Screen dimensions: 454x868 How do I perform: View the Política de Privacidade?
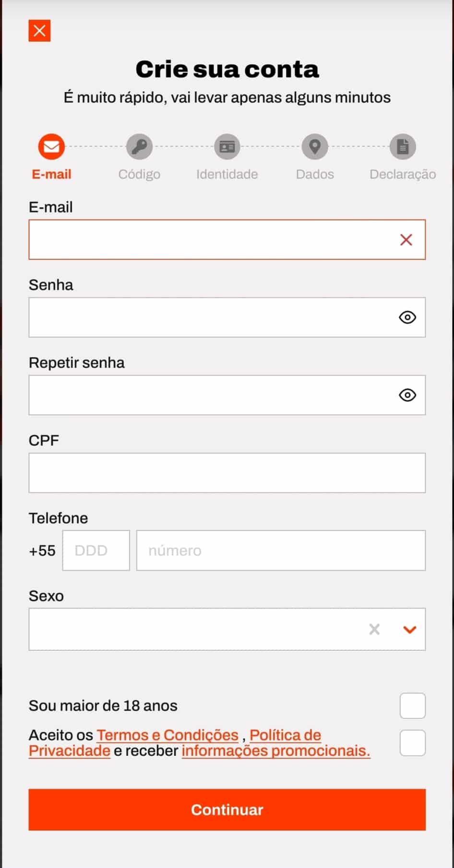point(285,735)
